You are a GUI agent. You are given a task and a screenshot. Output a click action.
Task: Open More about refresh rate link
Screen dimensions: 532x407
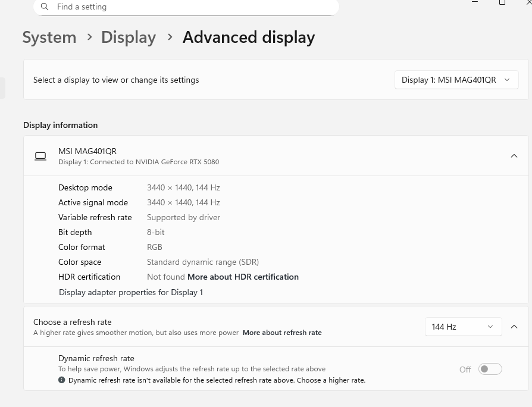click(x=282, y=333)
